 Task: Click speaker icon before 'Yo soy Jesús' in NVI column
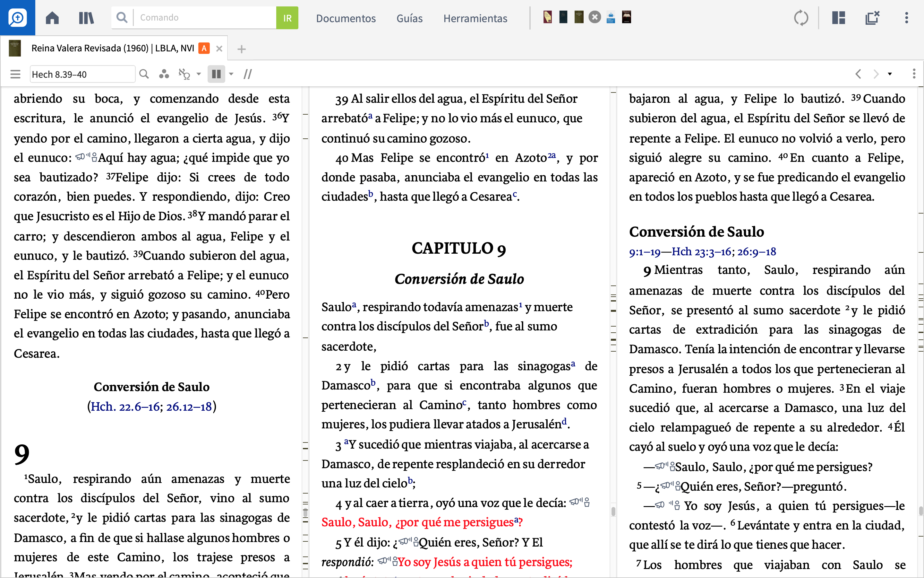667,505
